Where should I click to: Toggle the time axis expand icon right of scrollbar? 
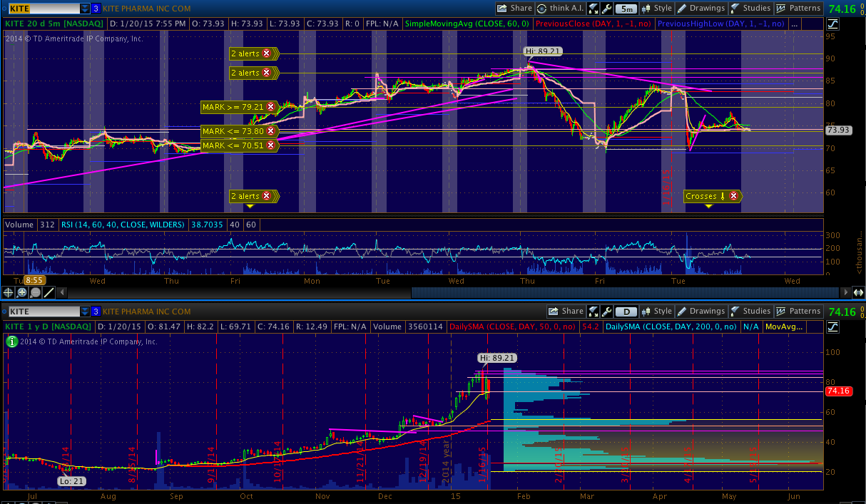pos(859,292)
